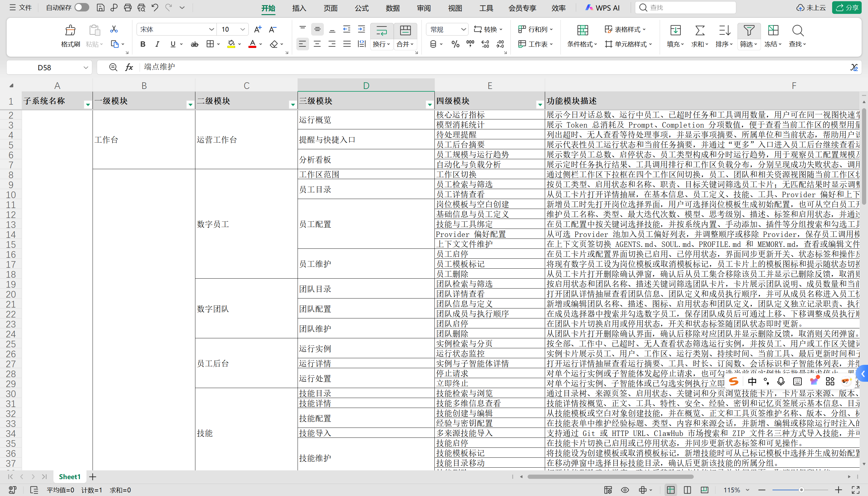The image size is (868, 496).
Task: Click the font color red A swatch
Action: pos(252,44)
